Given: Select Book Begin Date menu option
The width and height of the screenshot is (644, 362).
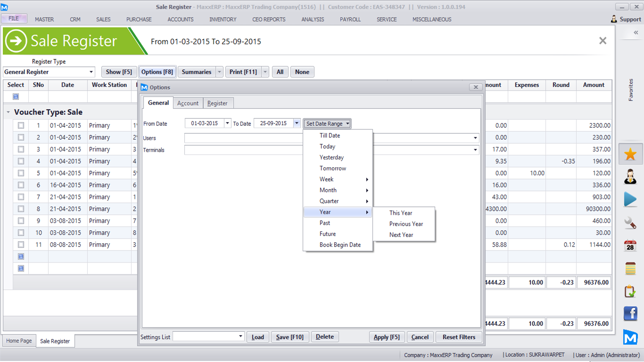Looking at the screenshot, I should click(340, 245).
